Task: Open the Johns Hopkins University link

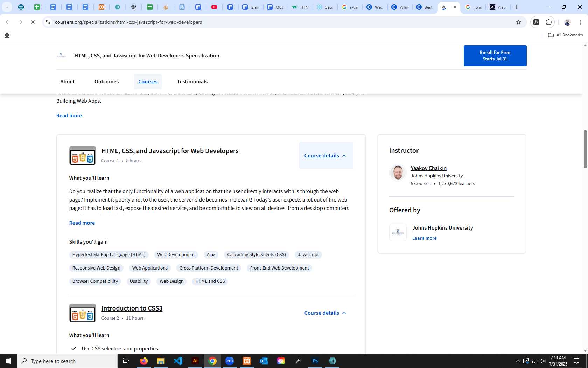Action: coord(442,228)
